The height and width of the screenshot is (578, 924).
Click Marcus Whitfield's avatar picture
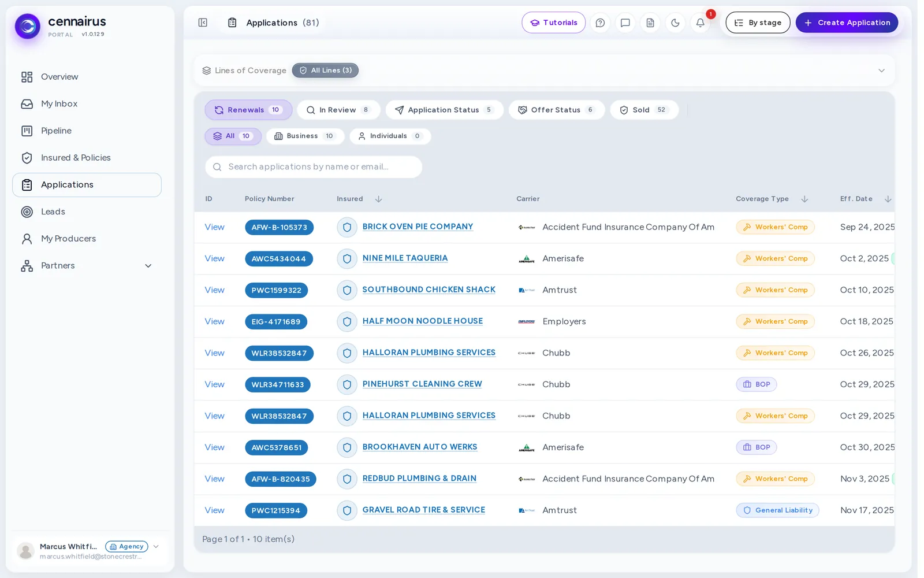25,551
